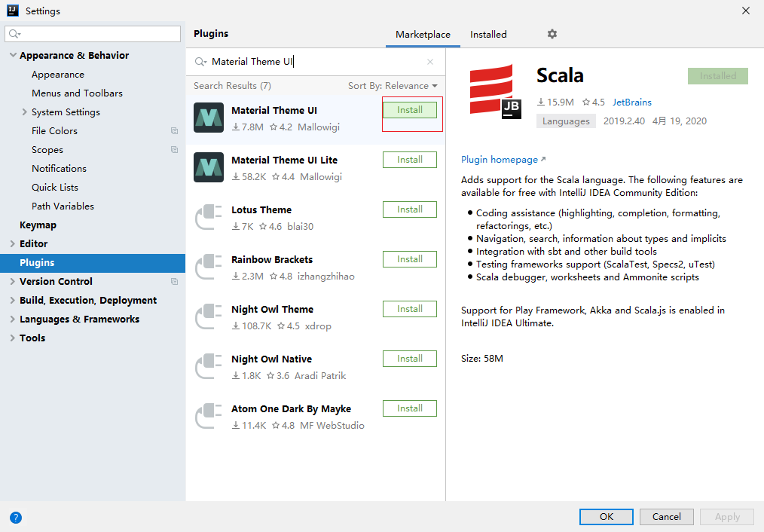The width and height of the screenshot is (764, 532).
Task: Select File Colors settings
Action: [54, 131]
